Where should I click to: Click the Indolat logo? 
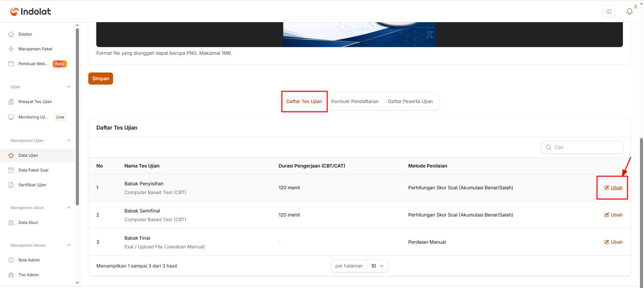click(31, 11)
